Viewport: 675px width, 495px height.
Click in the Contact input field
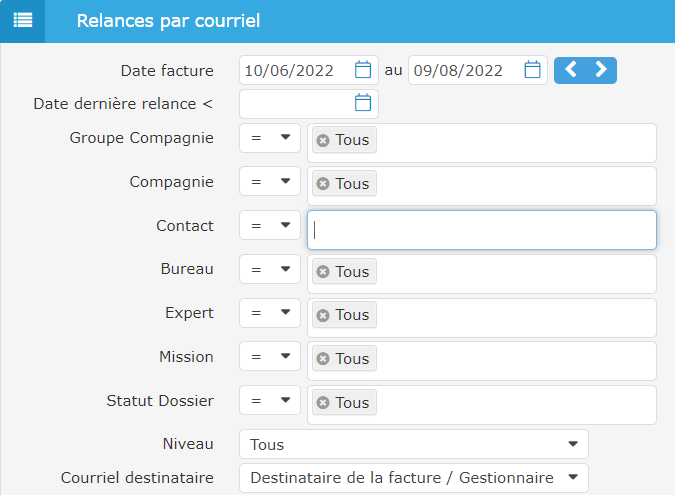point(481,230)
